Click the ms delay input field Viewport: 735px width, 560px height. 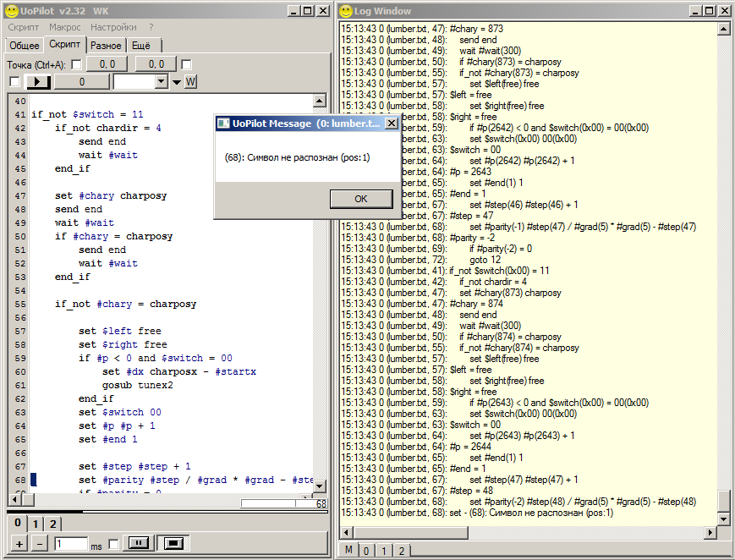tap(71, 544)
